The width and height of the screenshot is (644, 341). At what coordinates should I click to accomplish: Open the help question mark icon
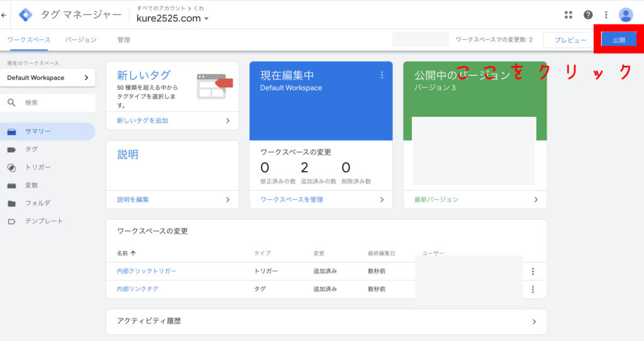pyautogui.click(x=588, y=15)
